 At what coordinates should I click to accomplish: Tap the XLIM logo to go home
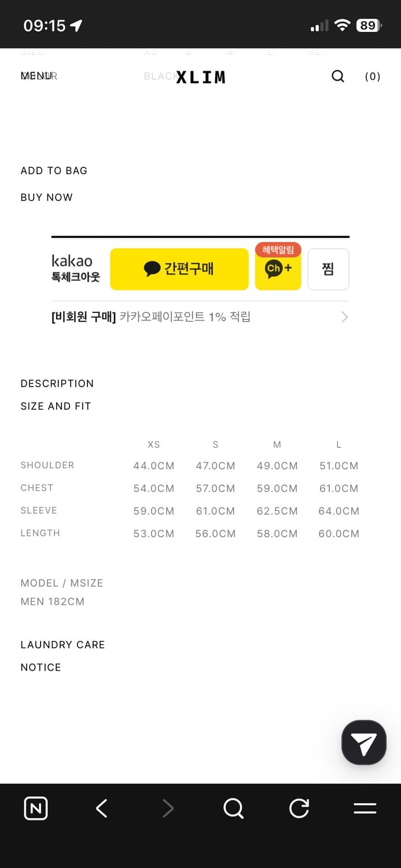click(201, 77)
